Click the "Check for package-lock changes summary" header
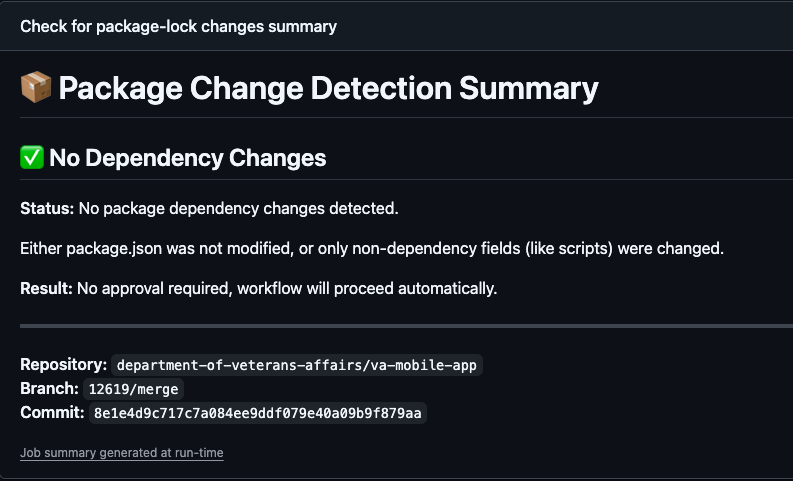 (178, 26)
